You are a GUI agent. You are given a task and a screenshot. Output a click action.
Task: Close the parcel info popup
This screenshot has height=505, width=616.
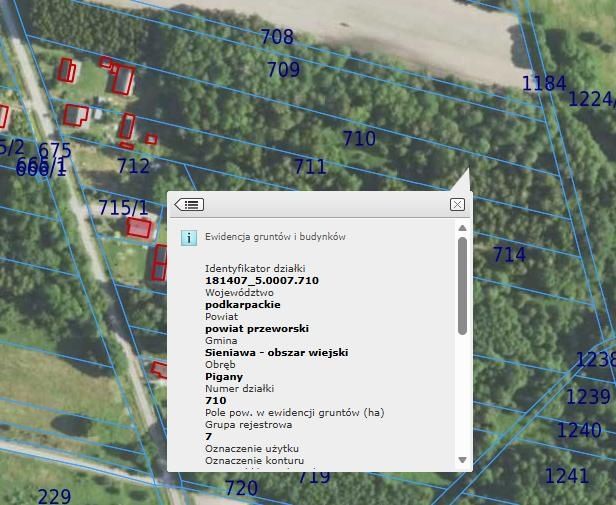click(x=457, y=204)
